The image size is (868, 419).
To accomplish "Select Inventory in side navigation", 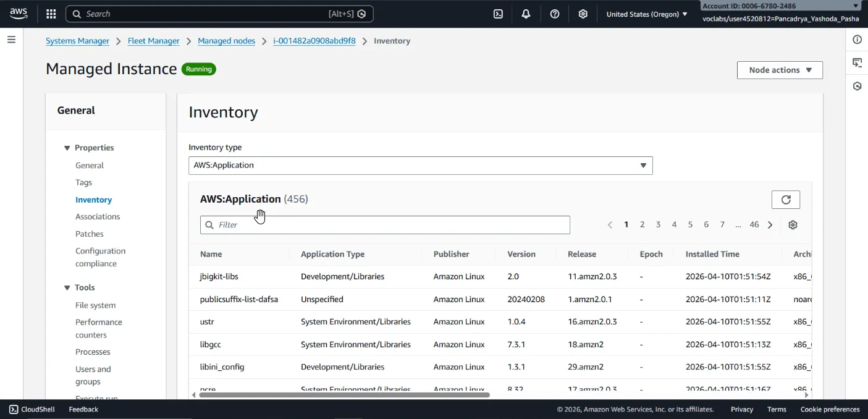I will point(93,200).
